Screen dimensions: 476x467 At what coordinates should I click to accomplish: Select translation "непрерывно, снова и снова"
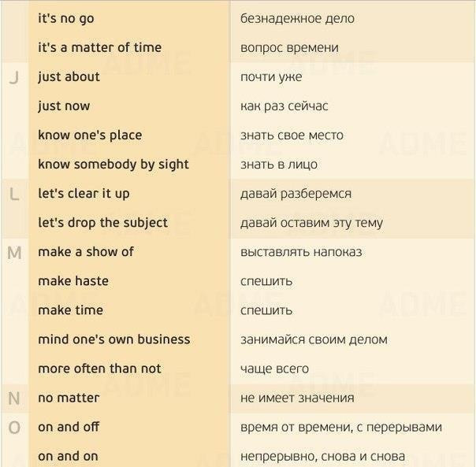coord(322,457)
